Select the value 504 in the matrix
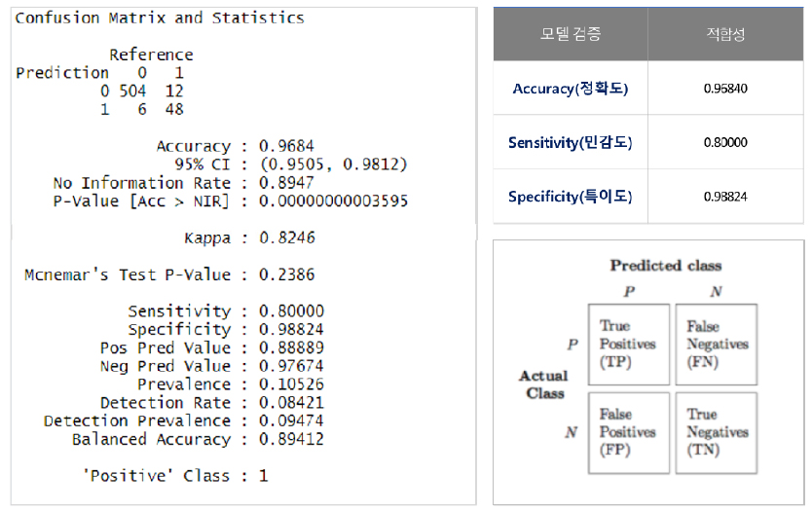The image size is (812, 512). coord(132,91)
